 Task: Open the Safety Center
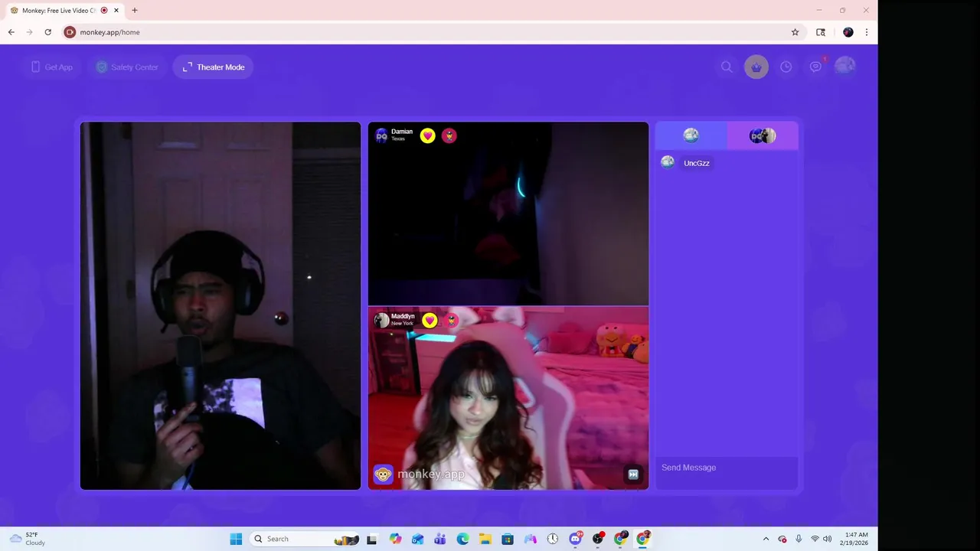(127, 67)
